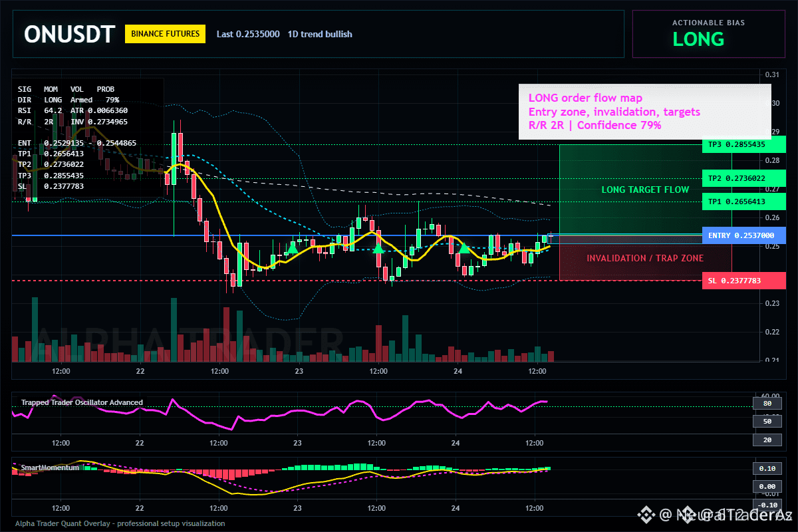Select the TP3 0.2855435 price tag
798x532 pixels.
(x=744, y=144)
